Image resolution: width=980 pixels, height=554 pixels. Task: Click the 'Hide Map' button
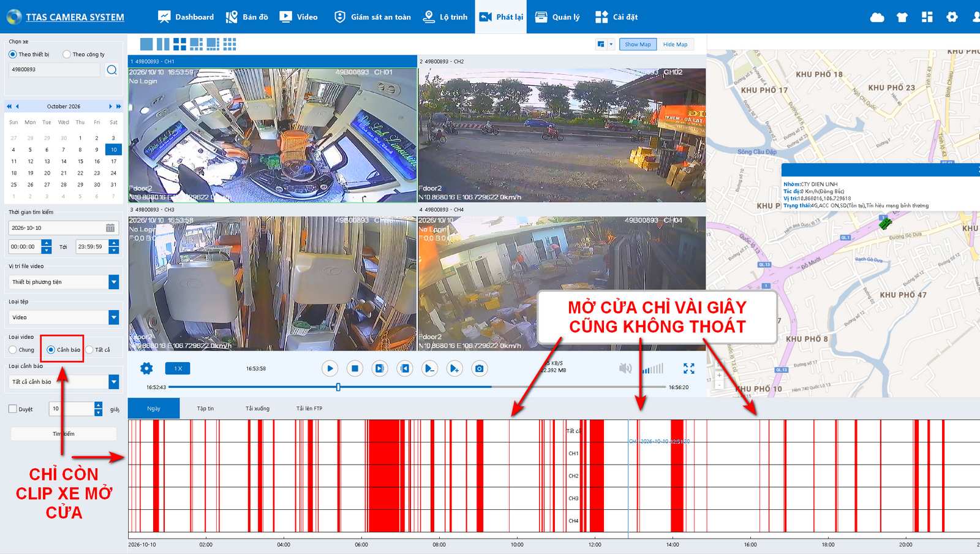676,44
